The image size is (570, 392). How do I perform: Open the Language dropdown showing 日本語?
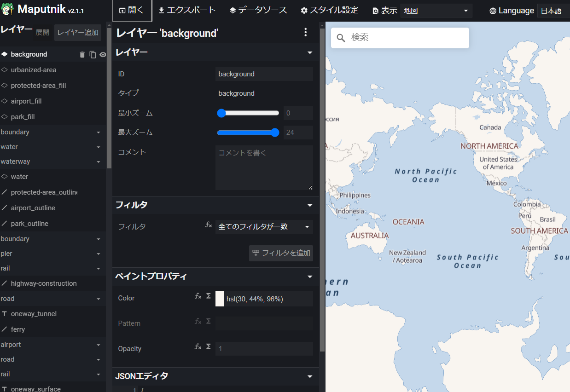tap(553, 11)
